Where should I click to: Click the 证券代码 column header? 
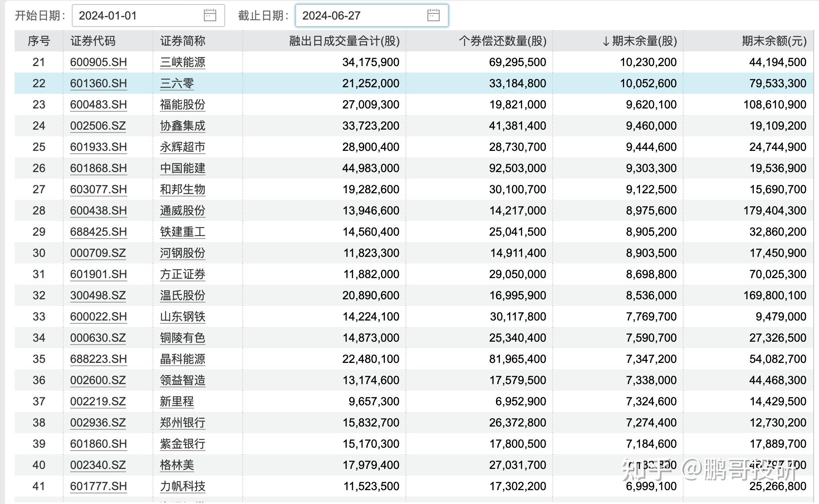tap(93, 41)
